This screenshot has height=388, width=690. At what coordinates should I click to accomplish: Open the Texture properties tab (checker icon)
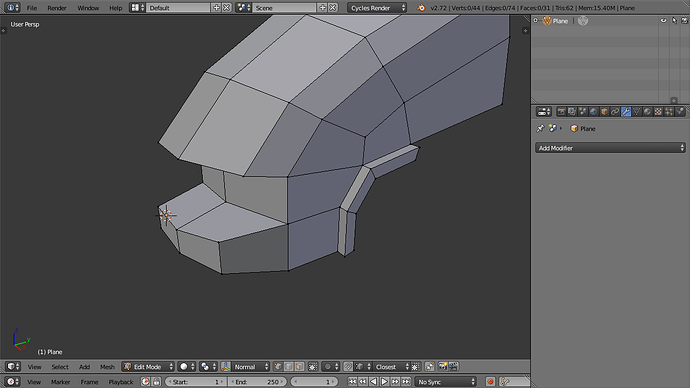pos(658,112)
